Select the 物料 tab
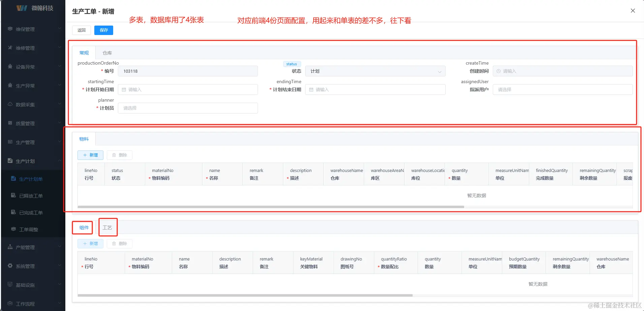Viewport: 644px width, 311px height. pyautogui.click(x=84, y=139)
